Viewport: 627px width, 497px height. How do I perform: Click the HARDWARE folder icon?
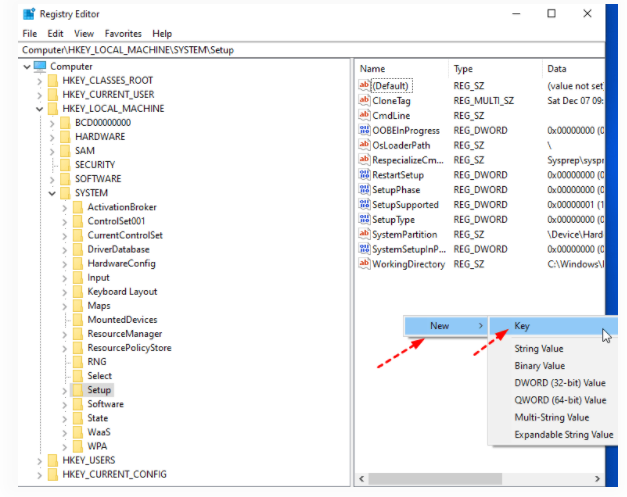click(65, 137)
